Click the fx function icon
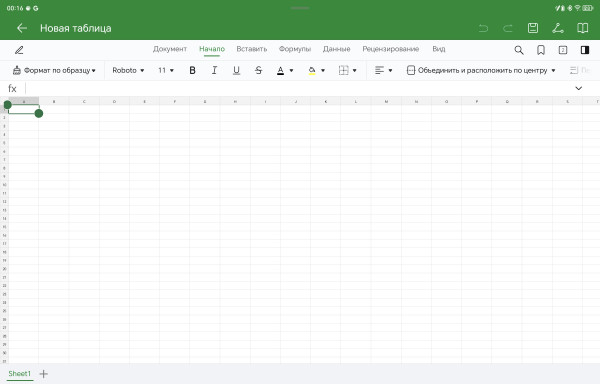This screenshot has width=600, height=384. 12,89
